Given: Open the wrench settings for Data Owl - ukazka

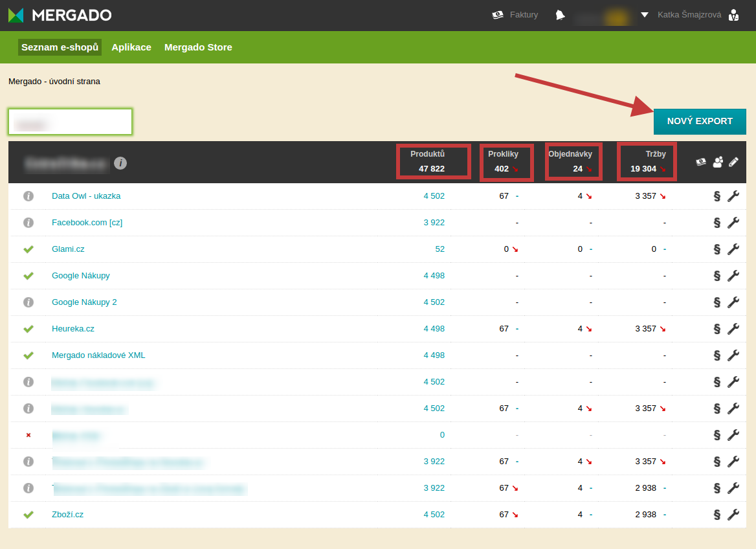Looking at the screenshot, I should 733,196.
